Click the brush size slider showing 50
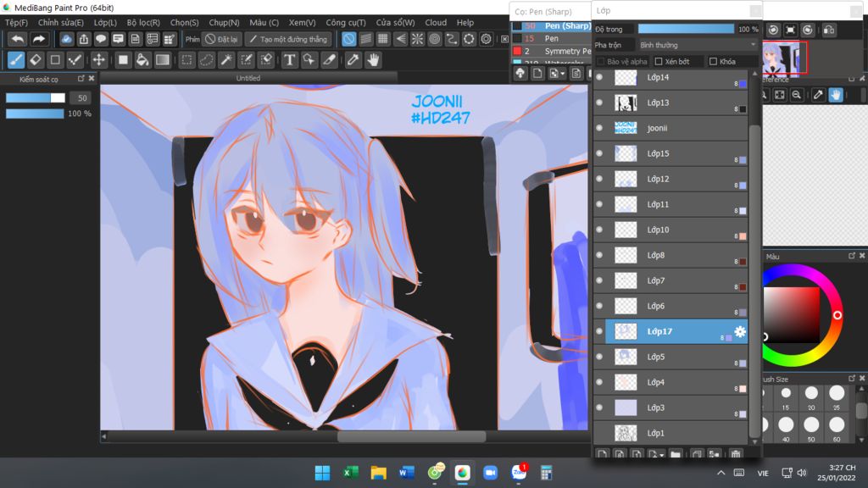The image size is (868, 488). (x=36, y=98)
